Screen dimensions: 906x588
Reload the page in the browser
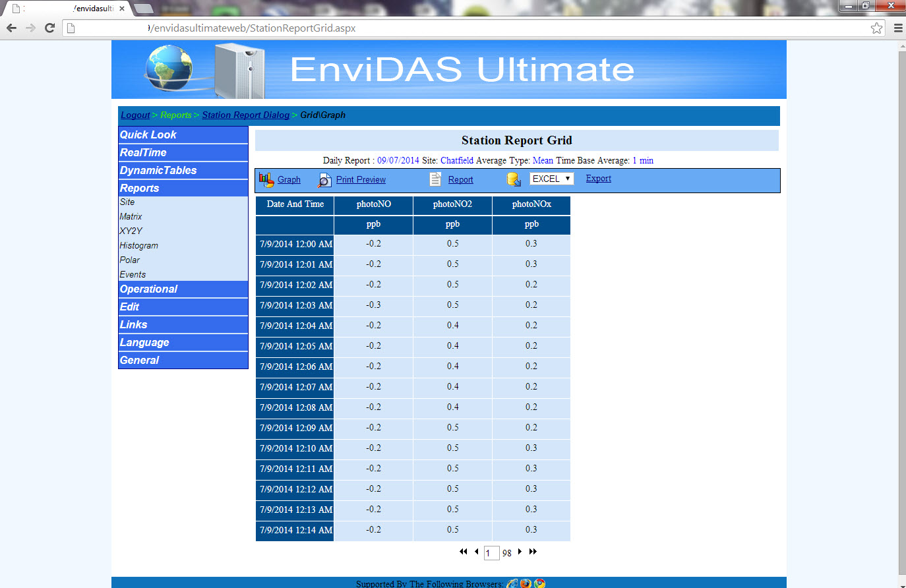(49, 28)
